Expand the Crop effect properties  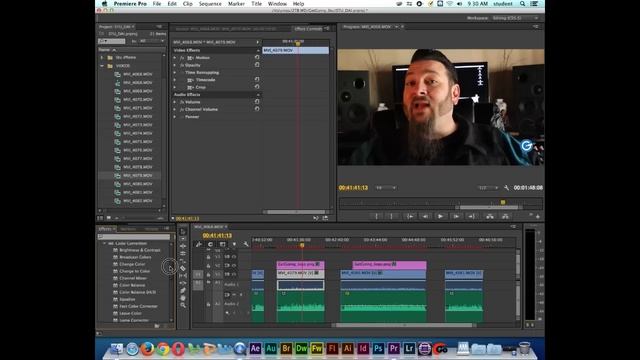[x=175, y=87]
